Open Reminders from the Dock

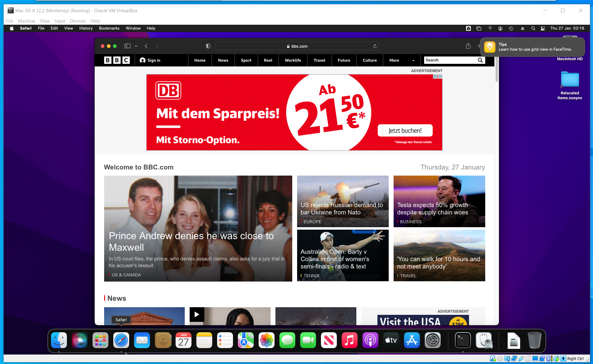(225, 340)
